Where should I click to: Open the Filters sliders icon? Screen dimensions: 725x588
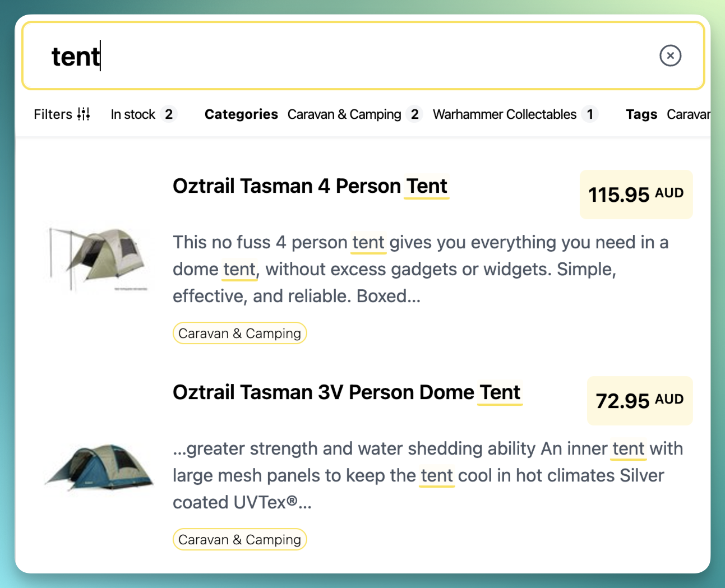(84, 114)
